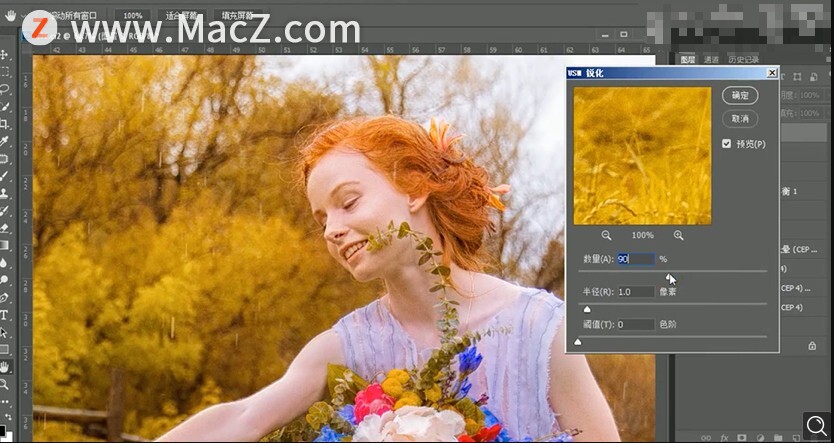Select the Clone Stamp tool

pos(4,193)
